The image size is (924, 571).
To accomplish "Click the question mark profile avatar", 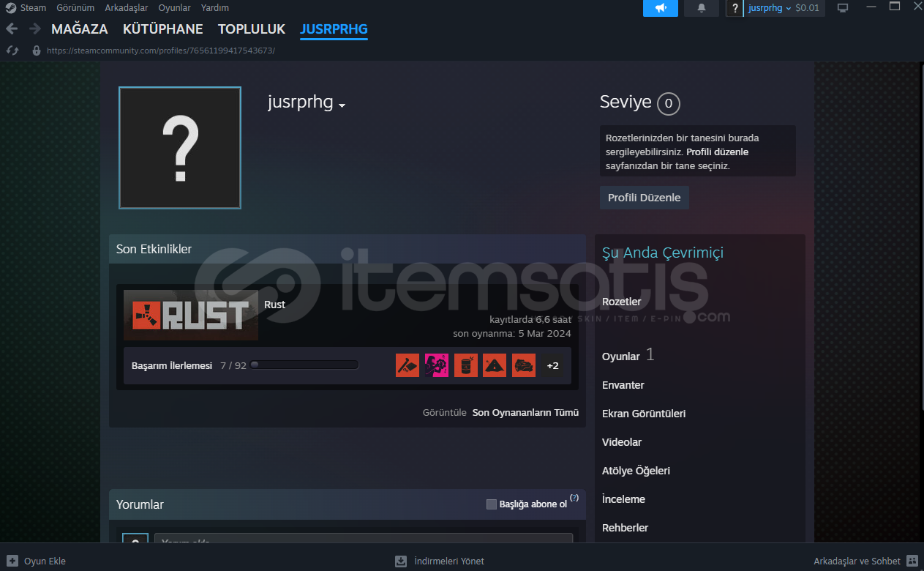I will pos(180,148).
